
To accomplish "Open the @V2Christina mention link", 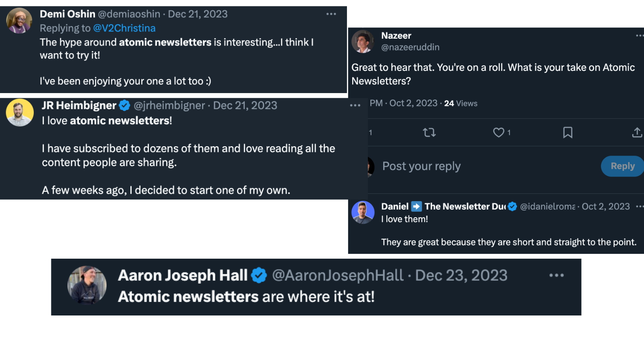I will tap(124, 28).
